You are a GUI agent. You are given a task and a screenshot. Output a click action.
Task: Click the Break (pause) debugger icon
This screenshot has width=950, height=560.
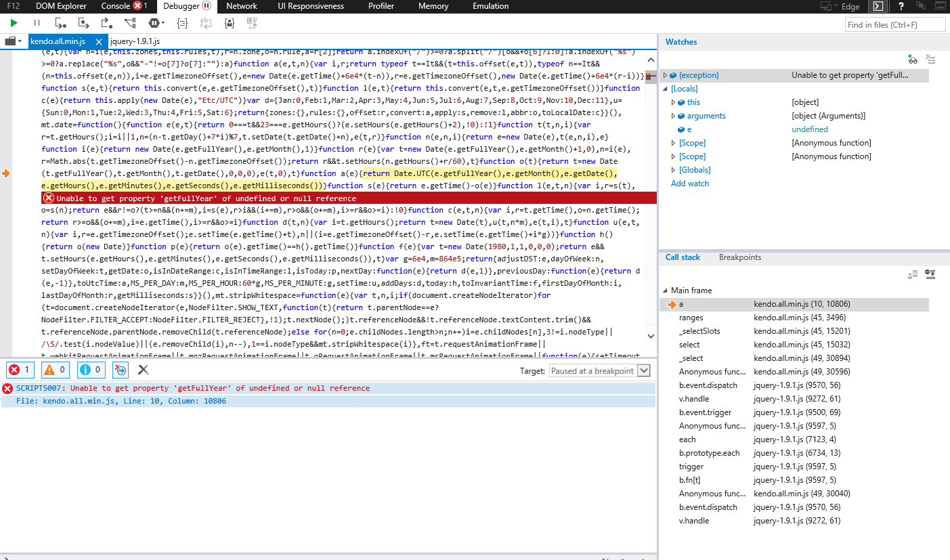coord(37,23)
